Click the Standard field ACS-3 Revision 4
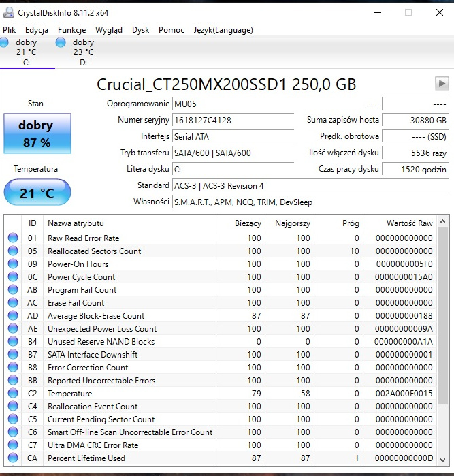 (310, 185)
